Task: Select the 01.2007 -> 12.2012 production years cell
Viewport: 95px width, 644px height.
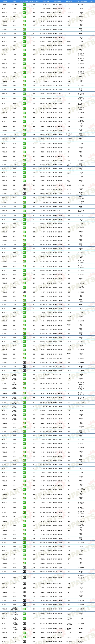Action: [x=46, y=13]
